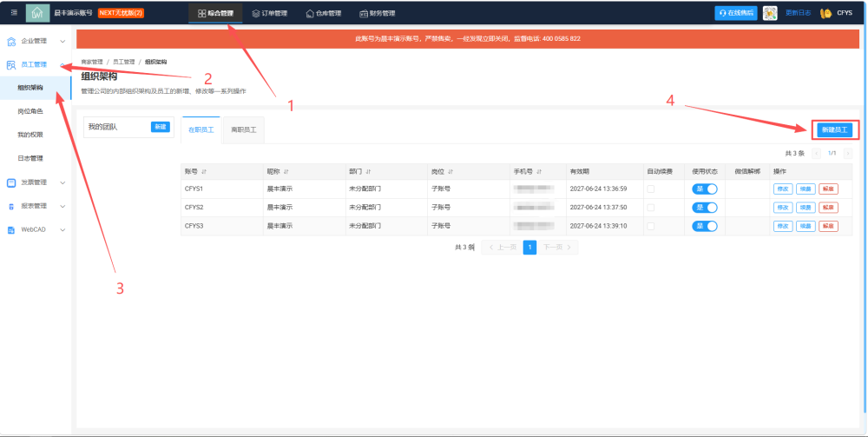868x437 pixels.
Task: Click the CFYS user avatar icon
Action: 825,13
